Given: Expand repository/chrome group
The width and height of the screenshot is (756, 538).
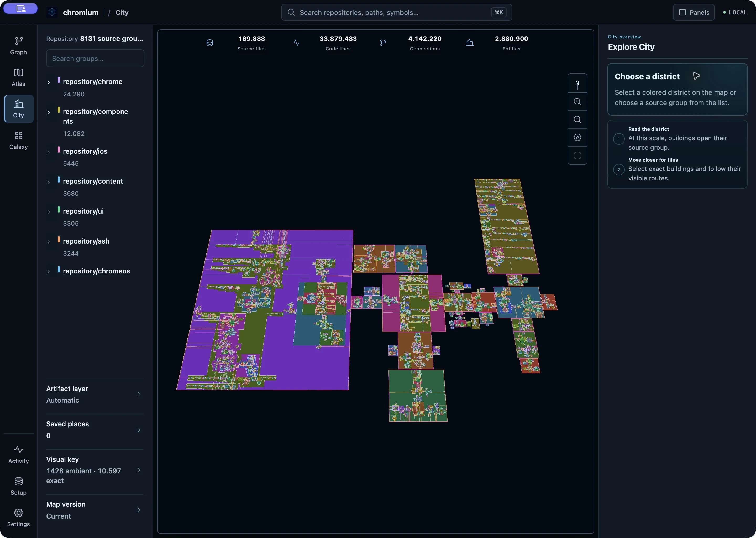Looking at the screenshot, I should [x=49, y=82].
